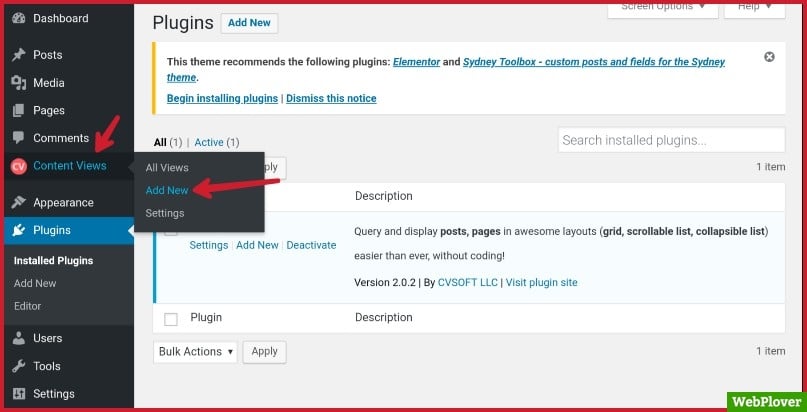
Task: Click Add New button beside Plugins heading
Action: pyautogui.click(x=249, y=23)
